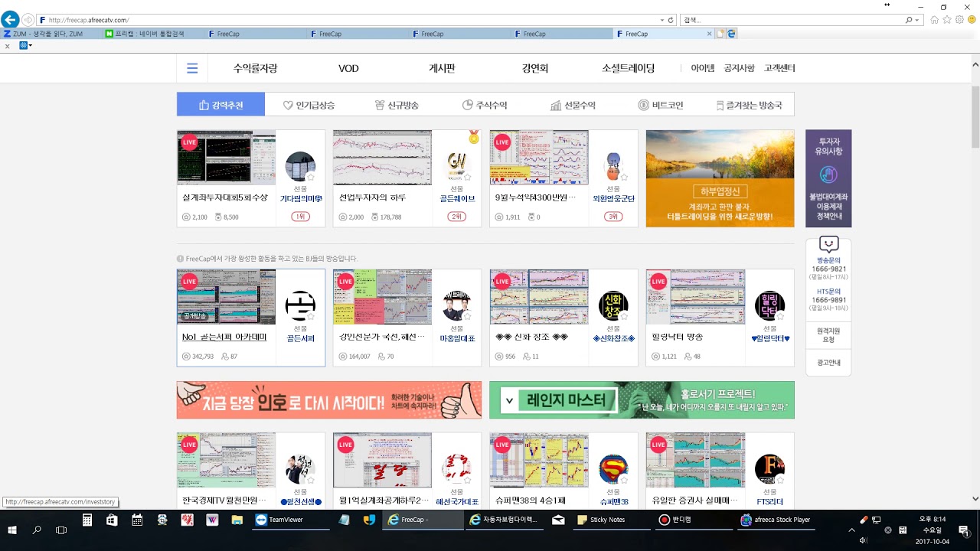Open 수익률자랑 menu
980x551 pixels.
click(x=255, y=68)
